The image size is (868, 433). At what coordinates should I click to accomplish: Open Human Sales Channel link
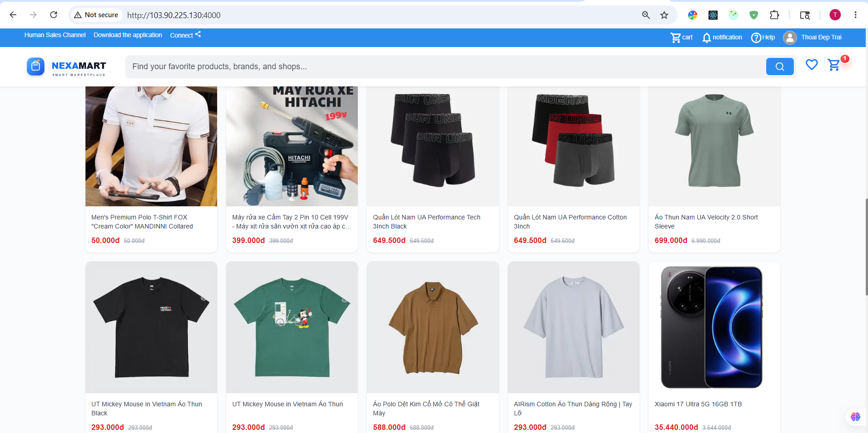[x=55, y=35]
